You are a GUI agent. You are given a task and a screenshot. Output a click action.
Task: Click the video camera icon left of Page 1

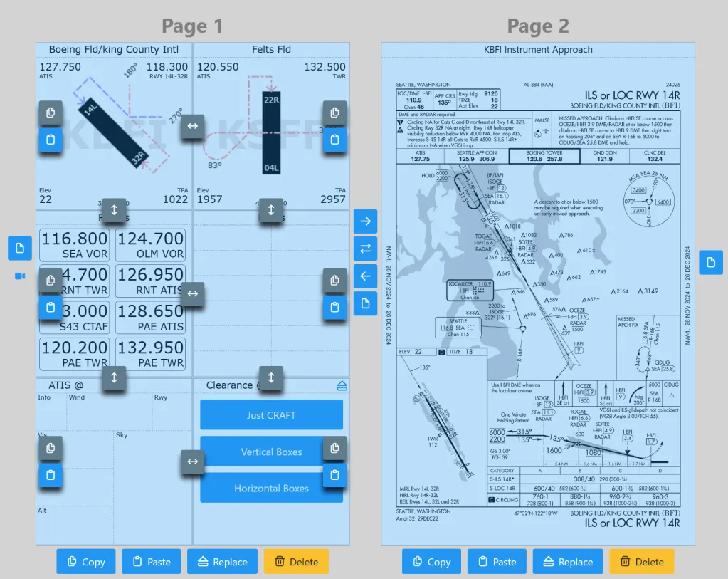[20, 276]
